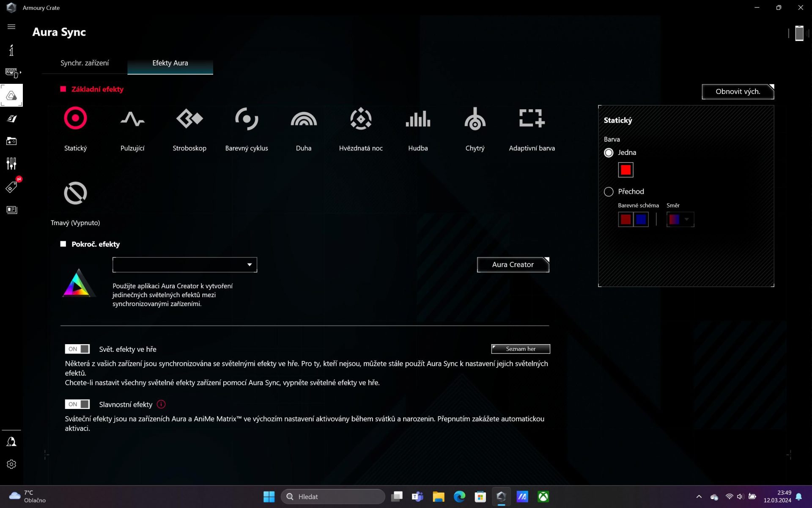Open the Směr direction dropdown
812x508 pixels.
680,219
